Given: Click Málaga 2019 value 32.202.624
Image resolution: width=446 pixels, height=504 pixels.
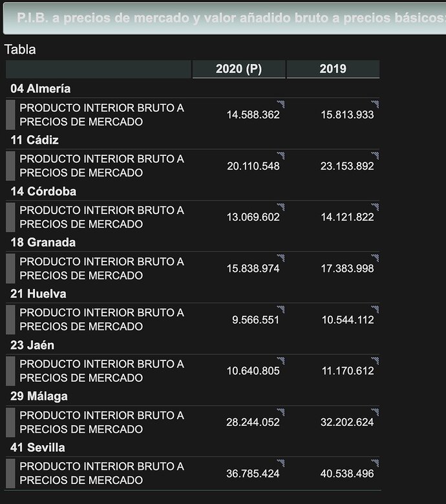Looking at the screenshot, I should pyautogui.click(x=347, y=422).
